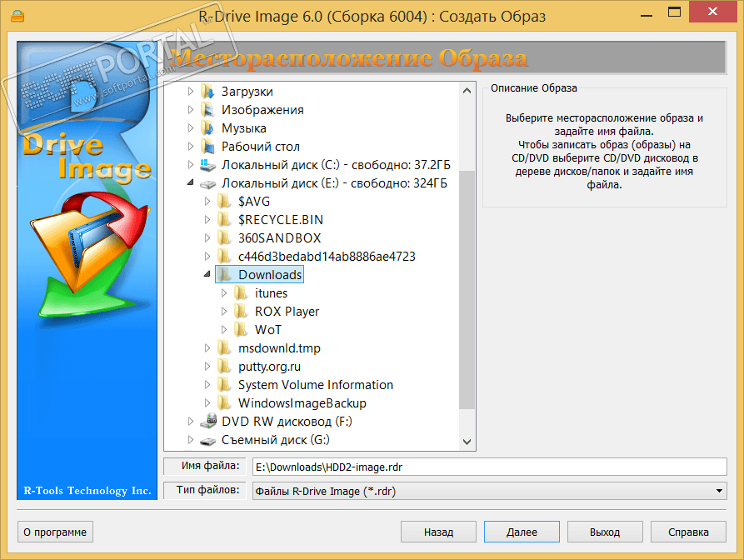Click the WindowsImageBackup folder icon
Image resolution: width=744 pixels, height=560 pixels.
click(x=224, y=402)
